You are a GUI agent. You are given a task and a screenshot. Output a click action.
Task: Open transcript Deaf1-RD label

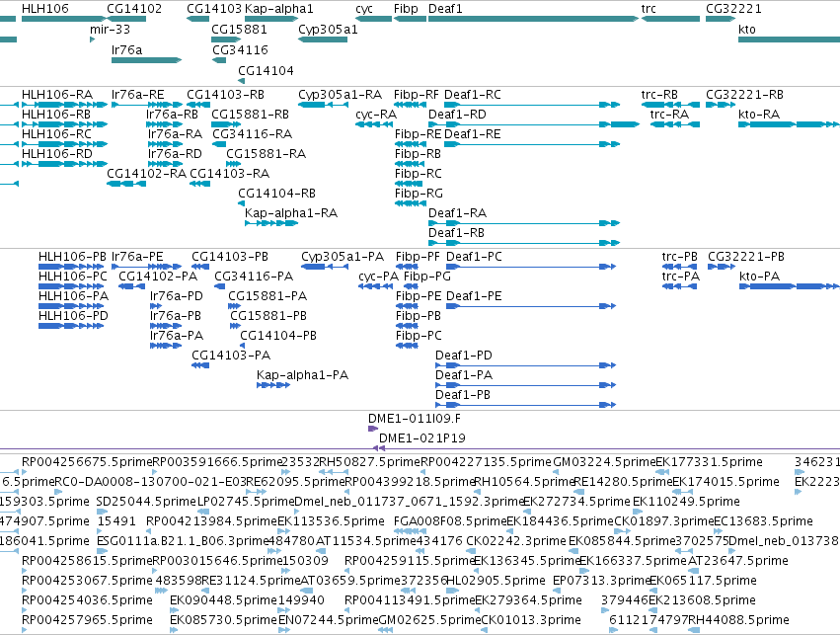pos(457,115)
